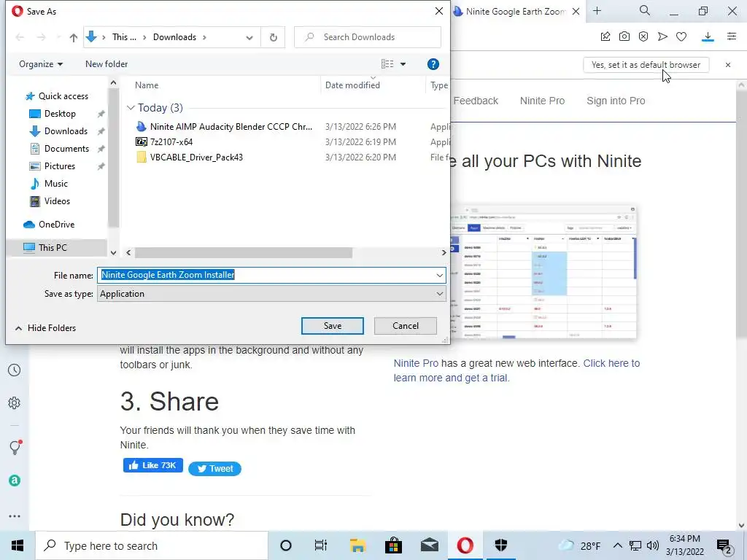Select VBCABLE_Driver_Pack43 folder
The height and width of the screenshot is (560, 747).
[196, 157]
